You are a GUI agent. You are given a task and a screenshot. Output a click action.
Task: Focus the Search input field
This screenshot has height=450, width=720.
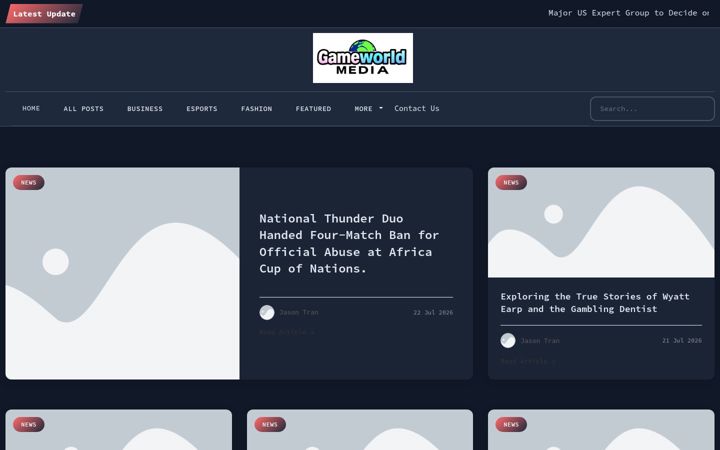(652, 109)
